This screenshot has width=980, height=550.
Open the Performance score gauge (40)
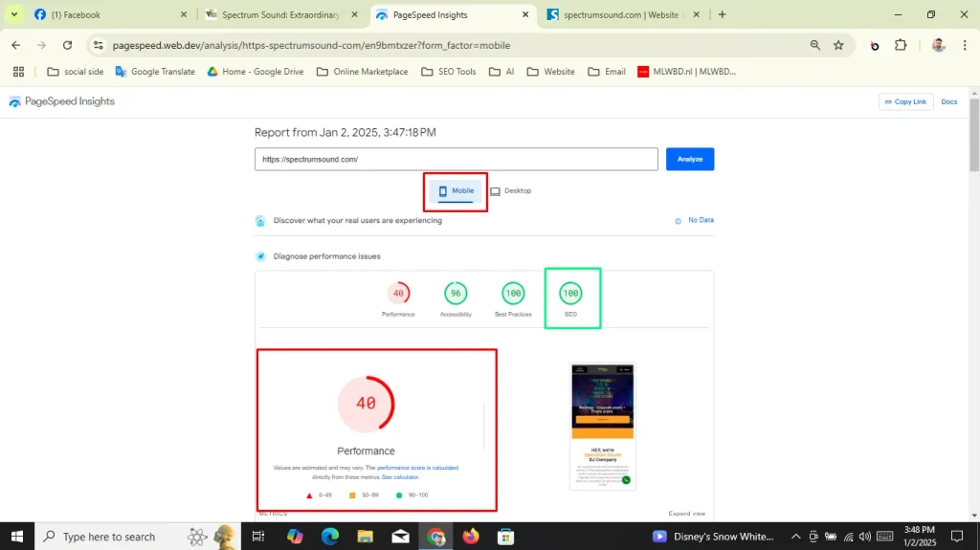pos(398,294)
